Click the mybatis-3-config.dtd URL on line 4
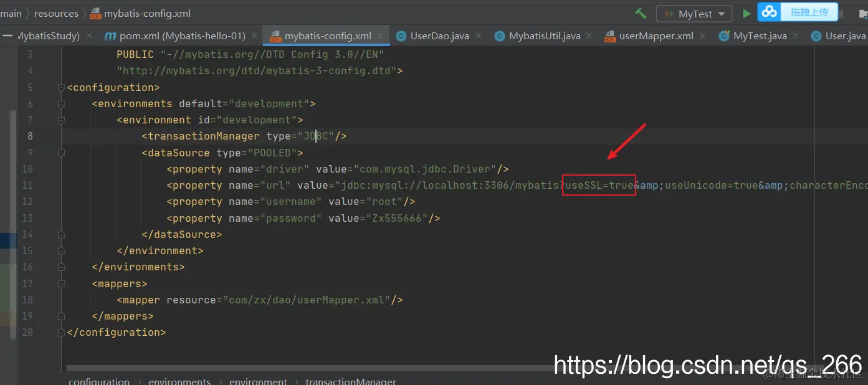The width and height of the screenshot is (868, 385). [257, 71]
